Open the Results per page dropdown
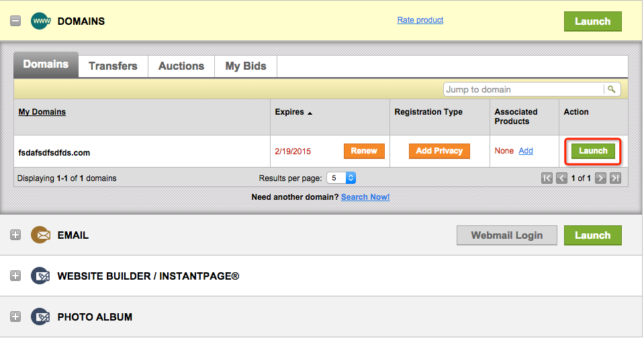Screen dimensions: 644x338 click(x=341, y=178)
